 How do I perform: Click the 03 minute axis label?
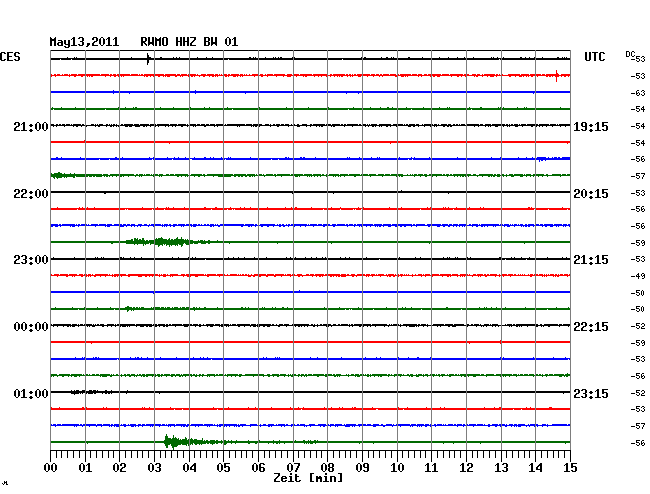click(x=154, y=467)
